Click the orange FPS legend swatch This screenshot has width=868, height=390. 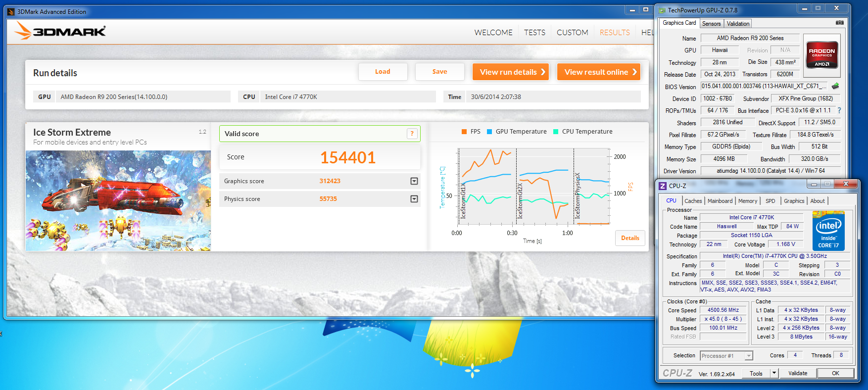[464, 132]
